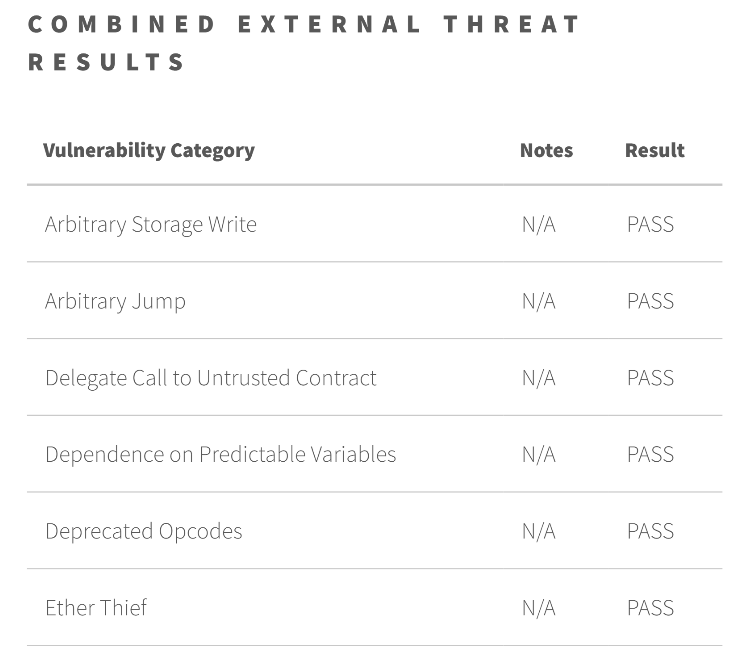This screenshot has height=660, width=749.
Task: Click the Notes column header
Action: pyautogui.click(x=546, y=150)
